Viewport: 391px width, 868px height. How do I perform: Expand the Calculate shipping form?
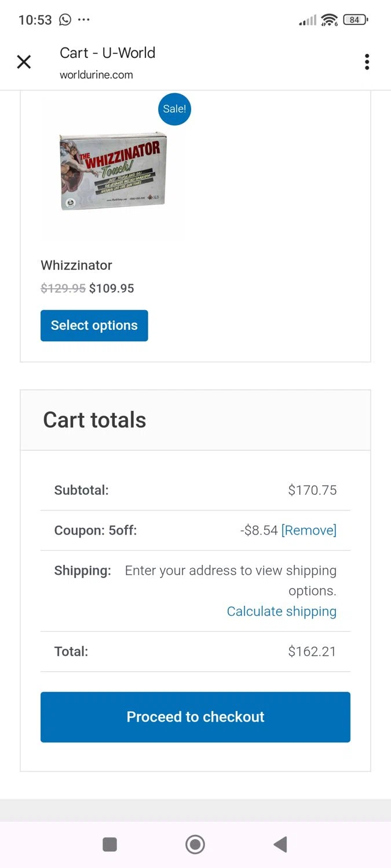[x=282, y=611]
